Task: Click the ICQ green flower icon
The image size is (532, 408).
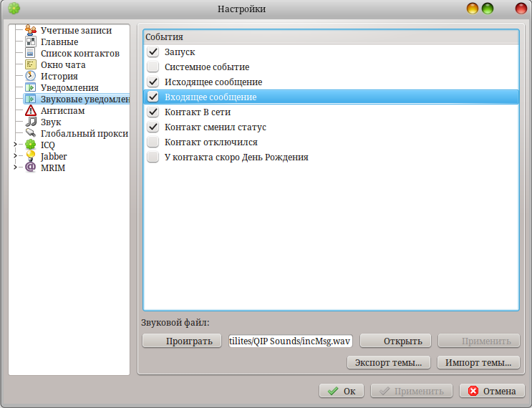Action: [x=31, y=145]
